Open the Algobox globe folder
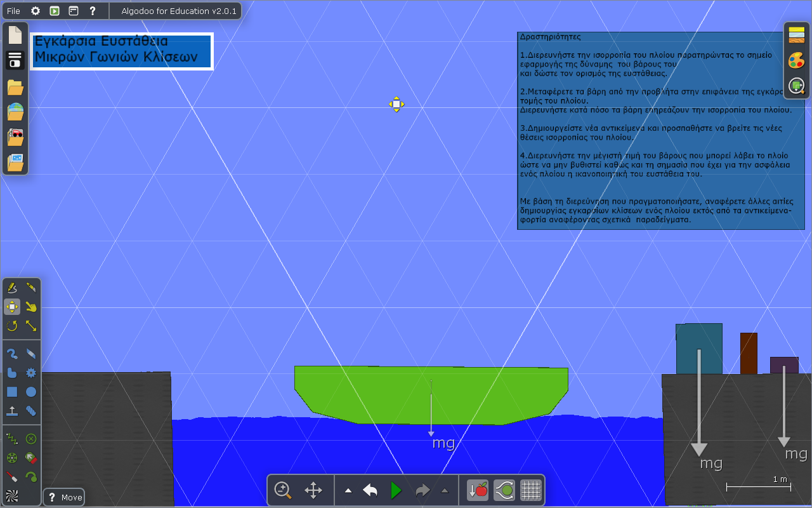Screen dimensions: 812x508 (x=15, y=112)
